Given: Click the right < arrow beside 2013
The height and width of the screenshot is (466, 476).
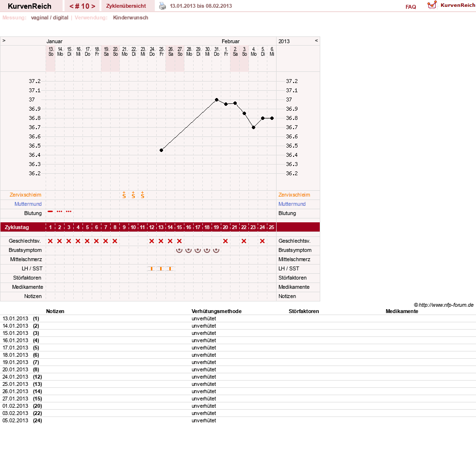Looking at the screenshot, I should click(316, 40).
